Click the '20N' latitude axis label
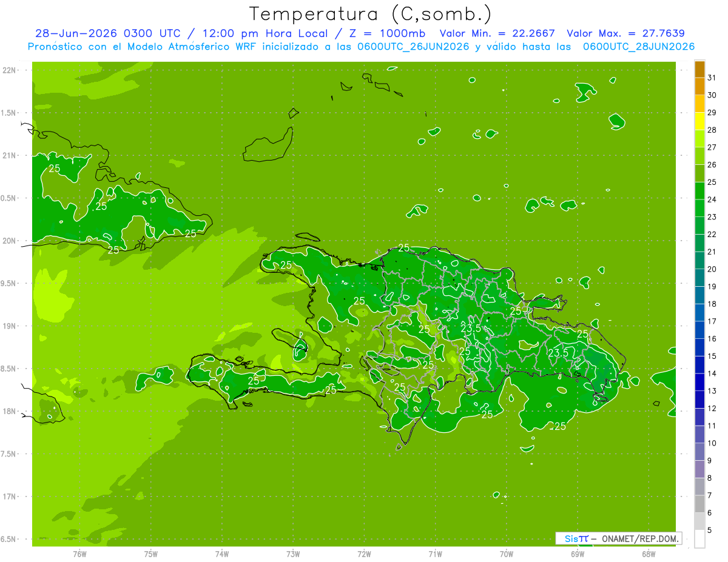Screen dimensions: 728x562 [x=10, y=241]
